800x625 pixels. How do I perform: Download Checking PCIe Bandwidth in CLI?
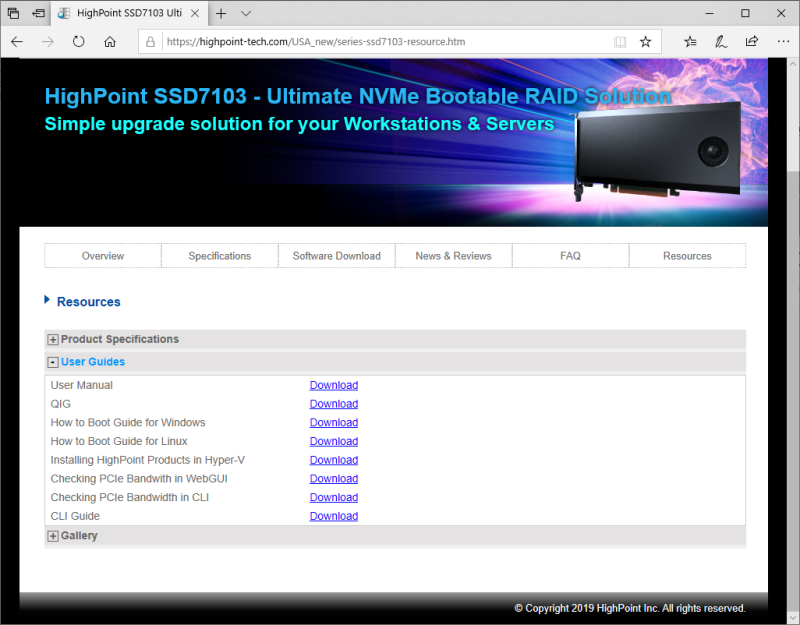[334, 497]
